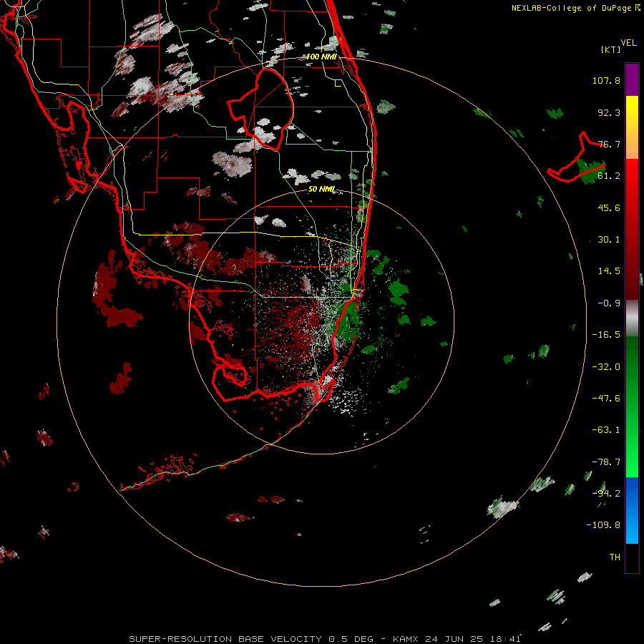The width and height of the screenshot is (644, 644).
Task: Click the 61.2 legend value
Action: [x=609, y=176]
